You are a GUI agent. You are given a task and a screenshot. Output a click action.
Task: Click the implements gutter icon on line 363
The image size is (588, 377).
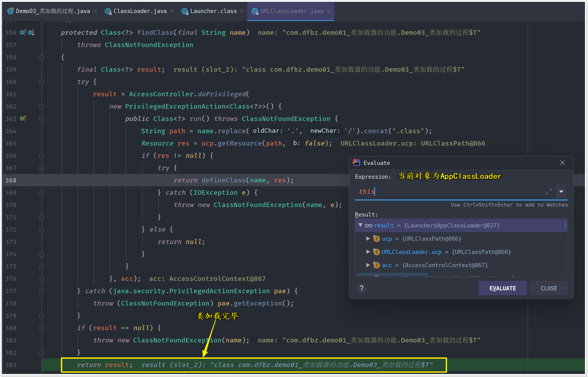(23, 119)
